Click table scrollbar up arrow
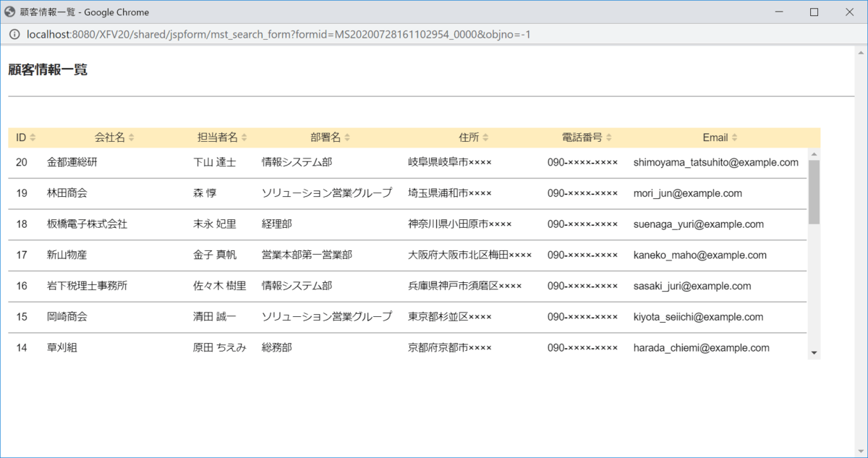Viewport: 868px width, 458px height. tap(814, 154)
